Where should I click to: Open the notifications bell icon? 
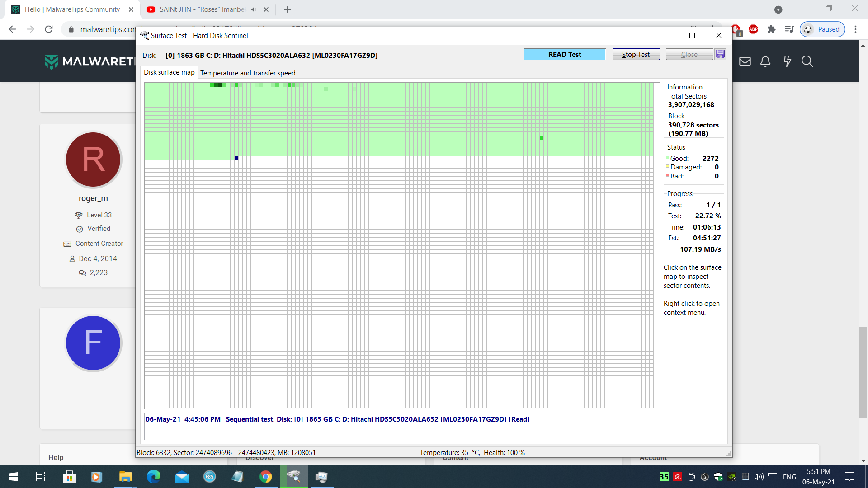[765, 61]
